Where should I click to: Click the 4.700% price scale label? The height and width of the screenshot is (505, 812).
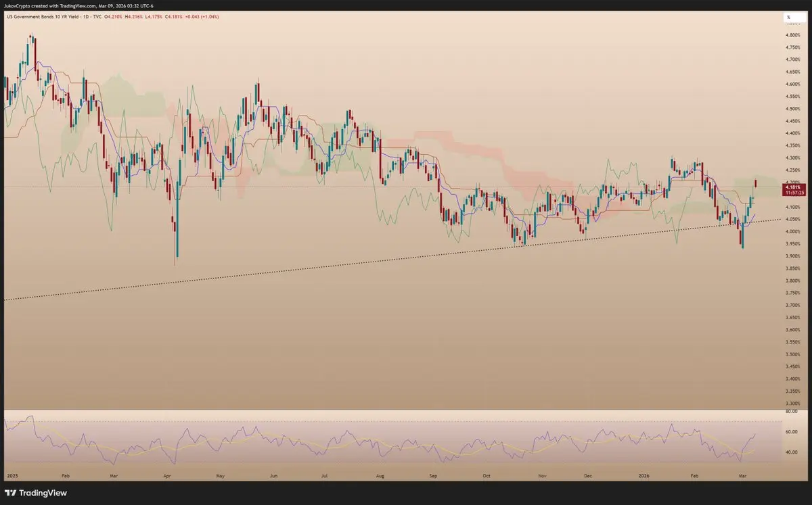tap(794, 59)
